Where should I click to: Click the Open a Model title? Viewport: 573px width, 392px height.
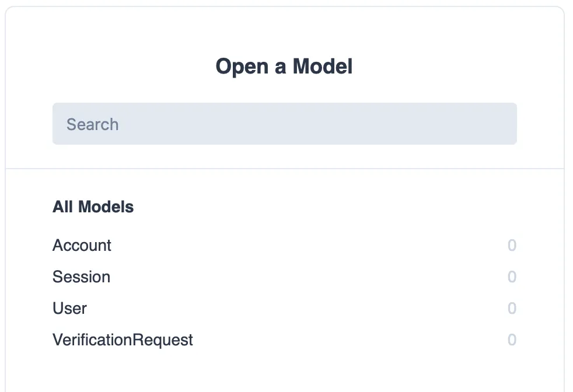(x=284, y=66)
